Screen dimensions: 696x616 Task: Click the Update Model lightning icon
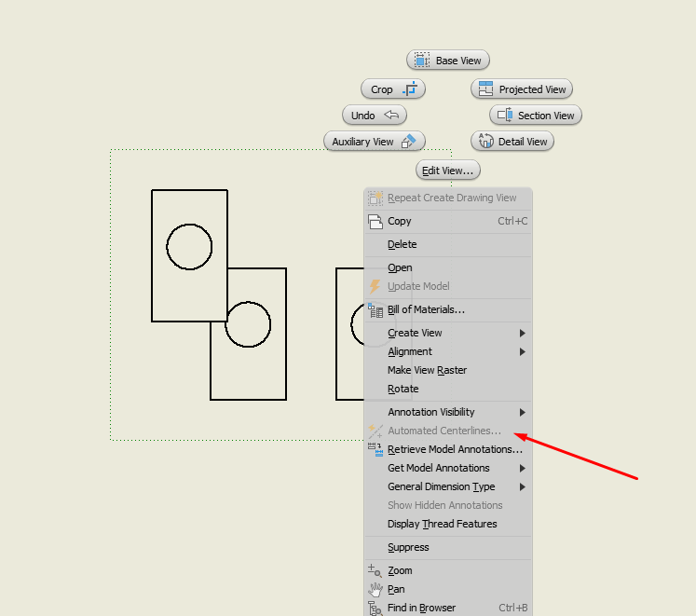[375, 286]
